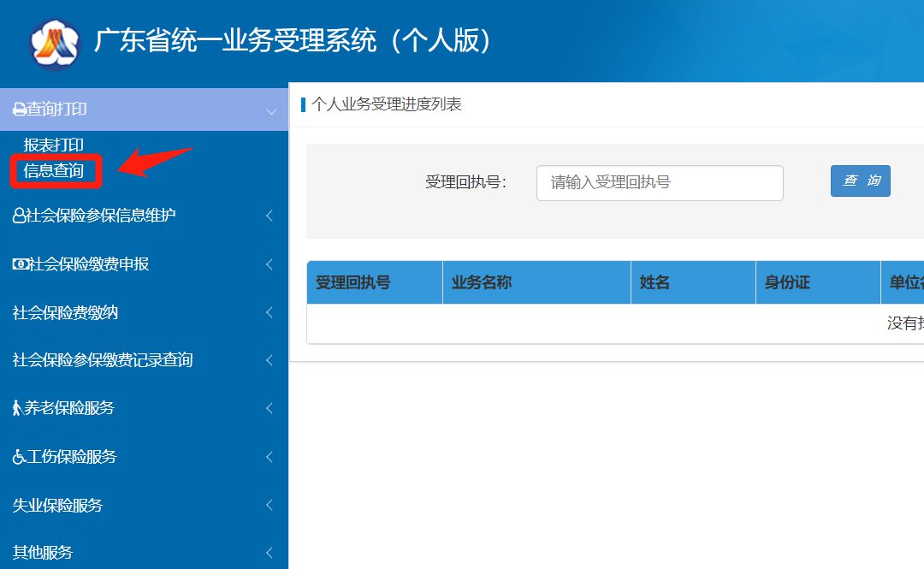
Task: Collapse the 查询打印 menu chevron
Action: pyautogui.click(x=271, y=111)
